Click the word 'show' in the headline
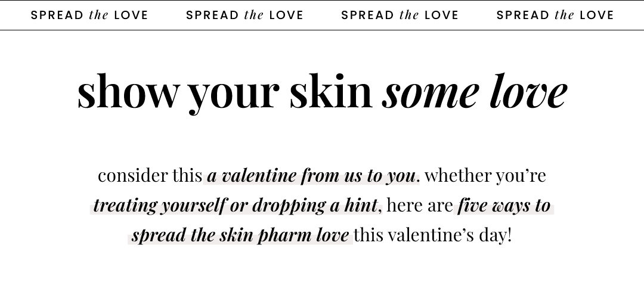Screen dimensions: 644x286 pos(128,91)
